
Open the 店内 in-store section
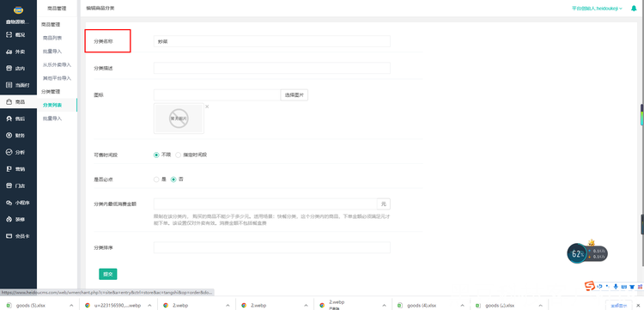[16, 69]
